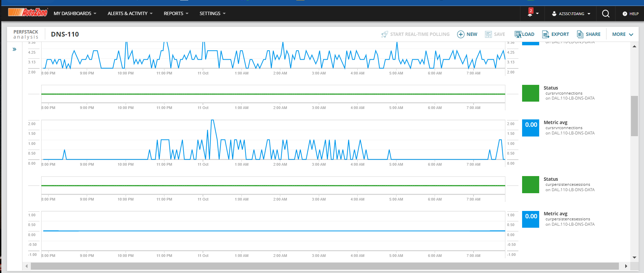Click the Share document icon
644x273 pixels.
[x=580, y=34]
